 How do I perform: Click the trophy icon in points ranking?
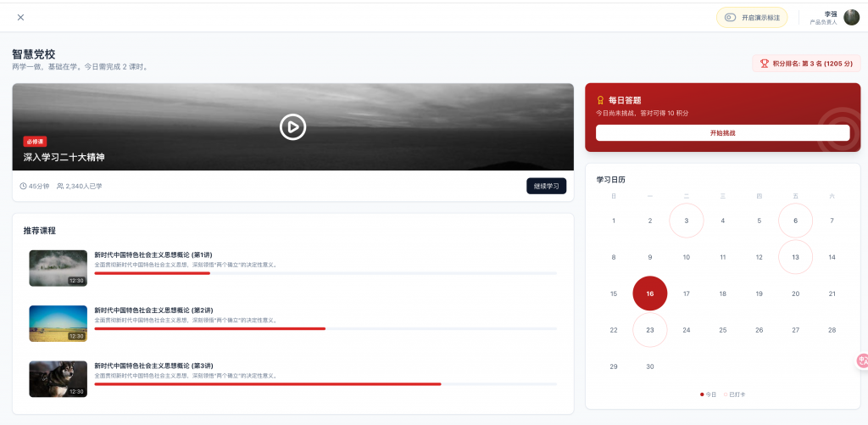tap(764, 64)
